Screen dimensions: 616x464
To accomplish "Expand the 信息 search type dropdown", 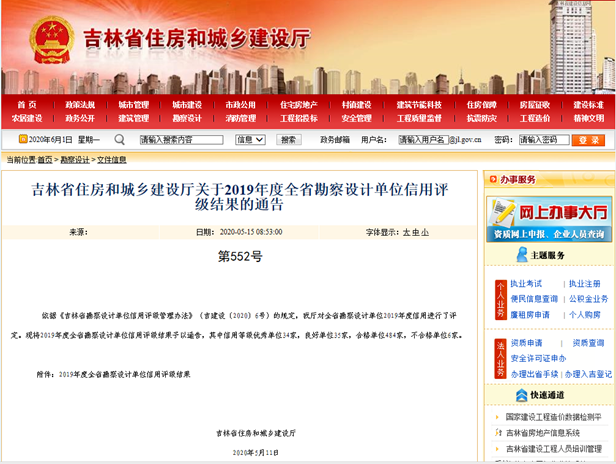I will 251,140.
